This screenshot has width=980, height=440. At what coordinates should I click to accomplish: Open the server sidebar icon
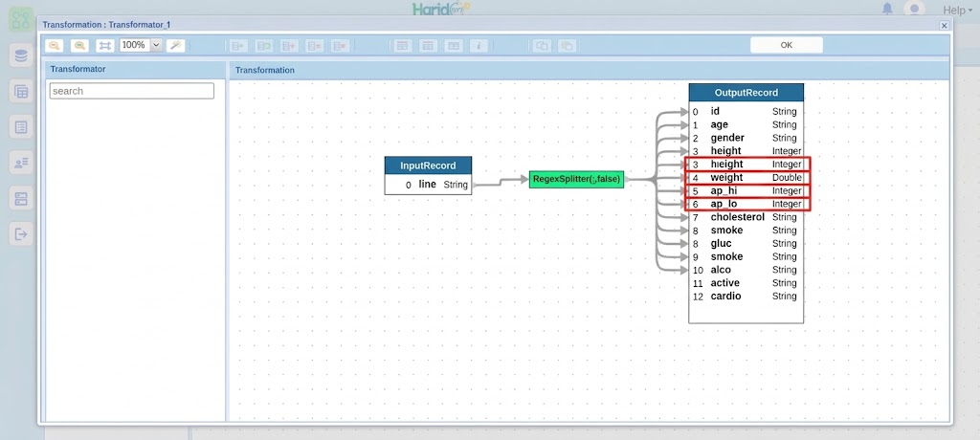coord(21,199)
